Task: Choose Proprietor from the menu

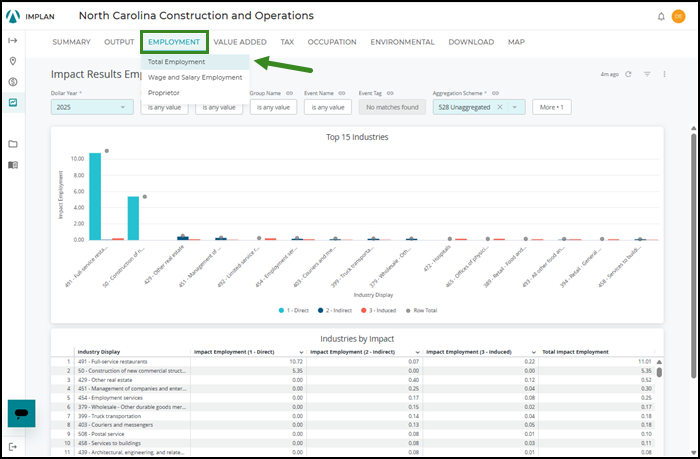Action: click(195, 93)
